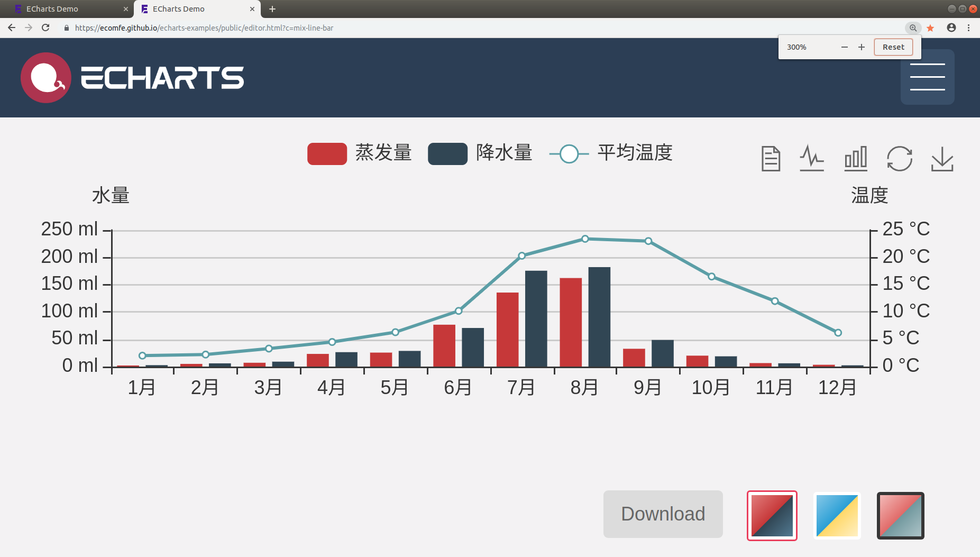Toggle the 蒸发量 series in the legend
The height and width of the screenshot is (557, 980).
click(360, 153)
